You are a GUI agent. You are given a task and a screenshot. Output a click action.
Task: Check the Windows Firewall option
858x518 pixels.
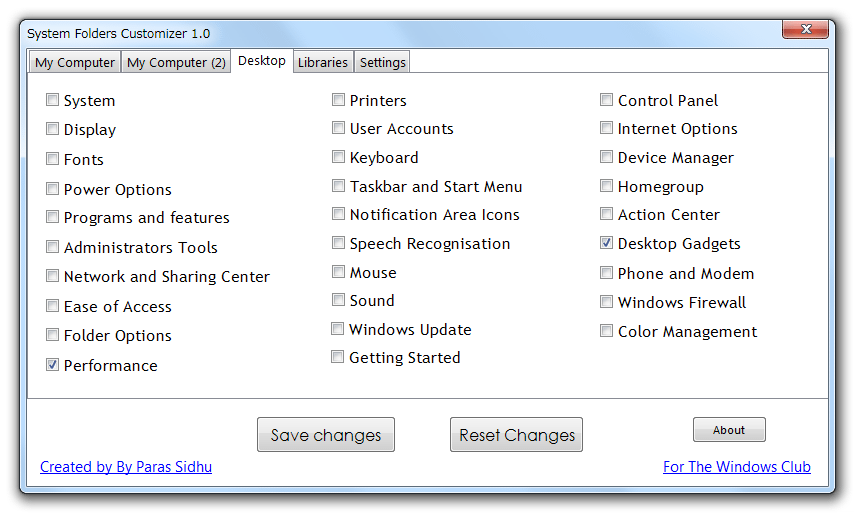pyautogui.click(x=606, y=301)
